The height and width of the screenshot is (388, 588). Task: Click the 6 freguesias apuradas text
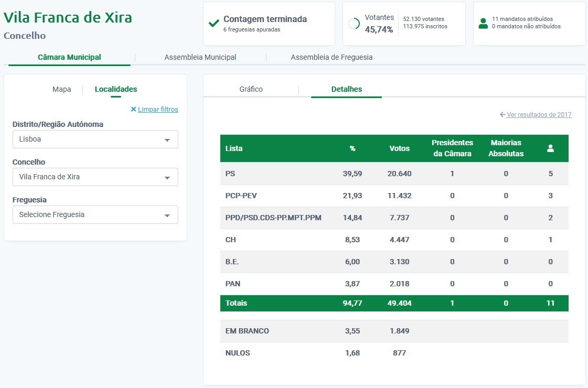252,29
